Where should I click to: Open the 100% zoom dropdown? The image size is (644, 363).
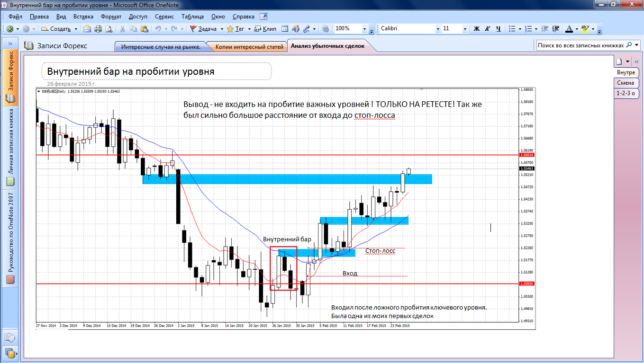(365, 29)
